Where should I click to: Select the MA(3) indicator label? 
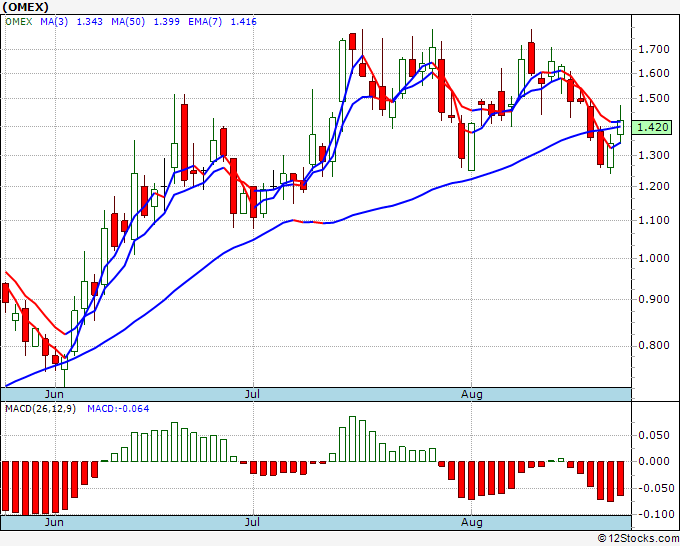(54, 22)
